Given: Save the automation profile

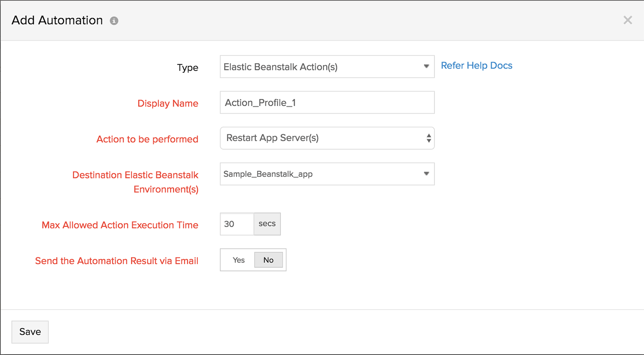Looking at the screenshot, I should pyautogui.click(x=30, y=332).
